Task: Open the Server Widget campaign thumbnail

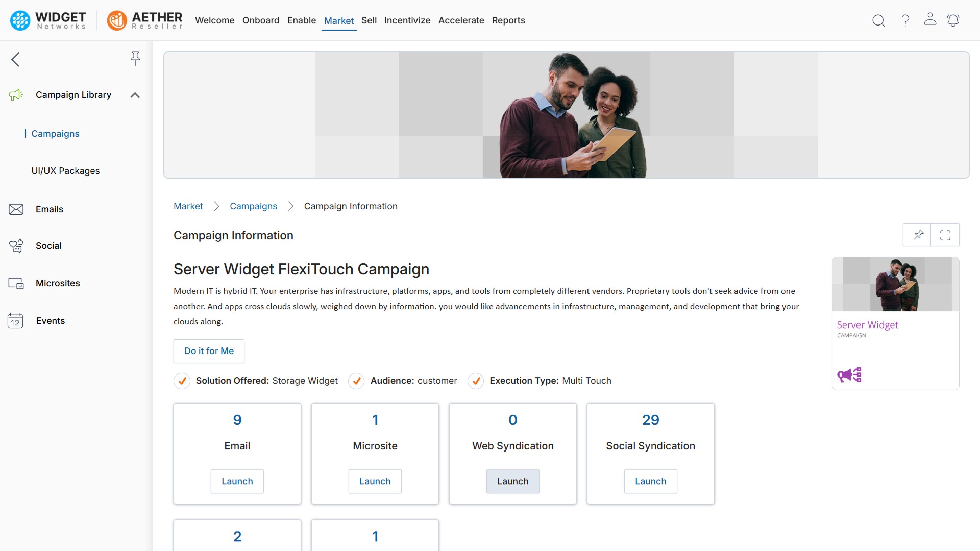Action: pos(895,284)
